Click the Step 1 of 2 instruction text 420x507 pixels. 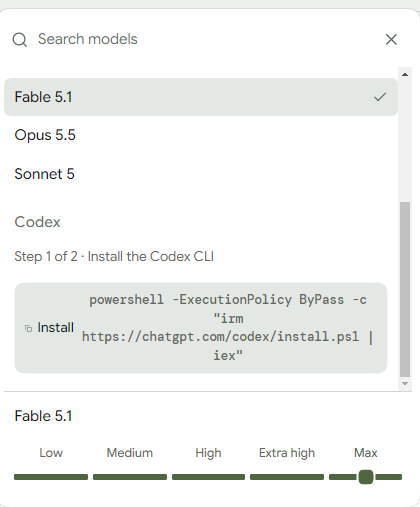point(114,257)
